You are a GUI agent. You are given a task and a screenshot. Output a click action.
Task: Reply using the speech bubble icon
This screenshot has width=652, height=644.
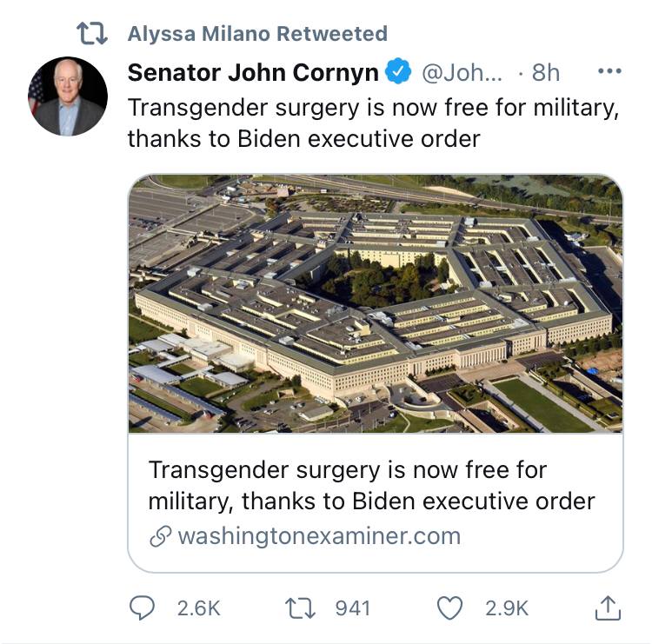tap(142, 607)
